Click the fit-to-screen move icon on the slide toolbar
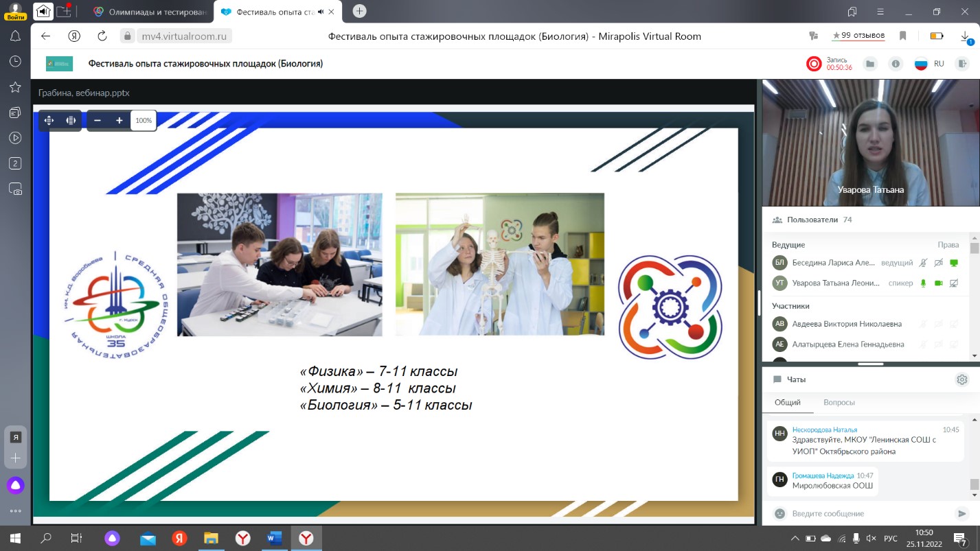The width and height of the screenshot is (980, 551). point(49,120)
